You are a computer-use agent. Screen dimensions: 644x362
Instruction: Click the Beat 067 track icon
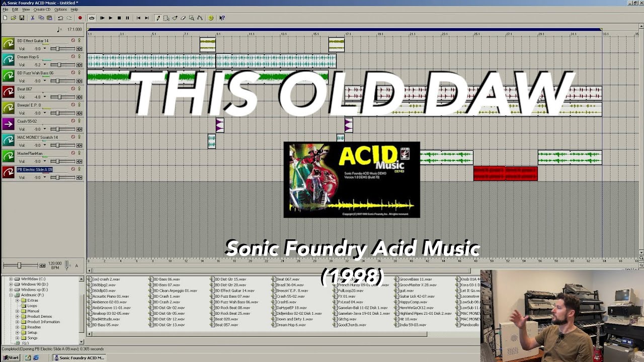coord(8,92)
